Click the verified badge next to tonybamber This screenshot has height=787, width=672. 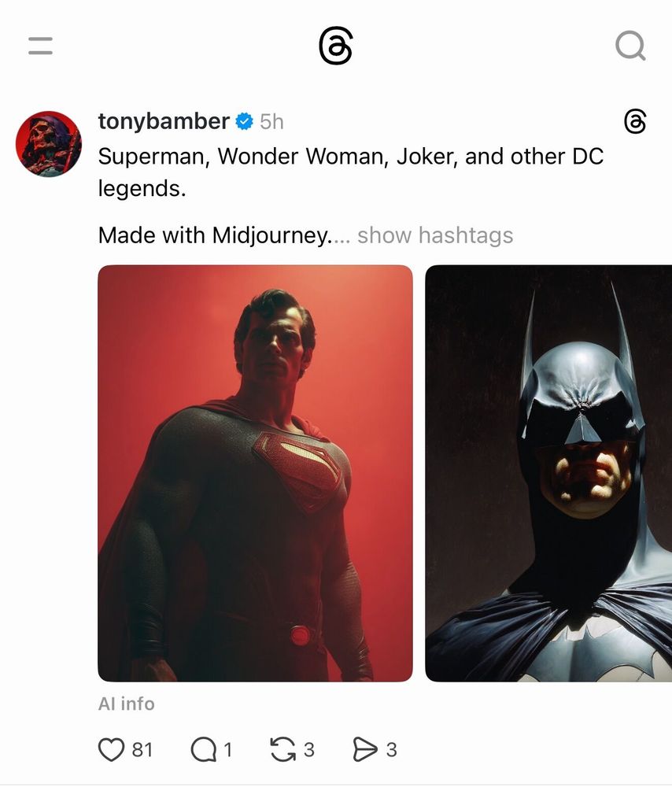244,121
